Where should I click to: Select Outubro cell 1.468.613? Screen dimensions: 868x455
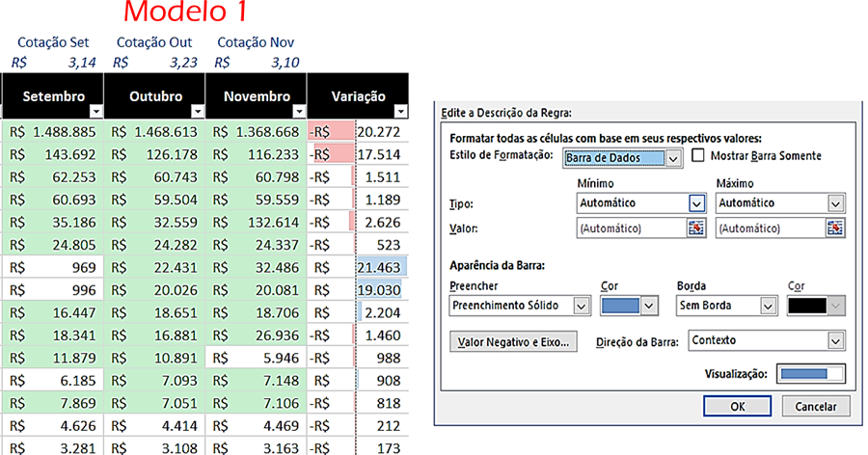pyautogui.click(x=154, y=132)
